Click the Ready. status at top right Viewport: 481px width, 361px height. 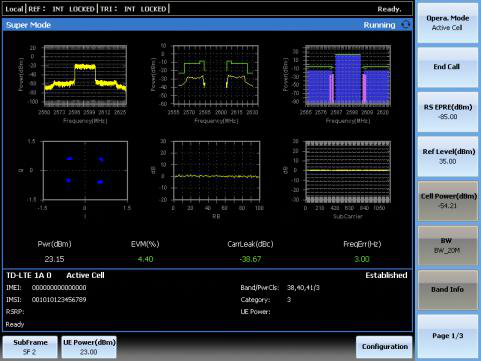click(x=389, y=9)
